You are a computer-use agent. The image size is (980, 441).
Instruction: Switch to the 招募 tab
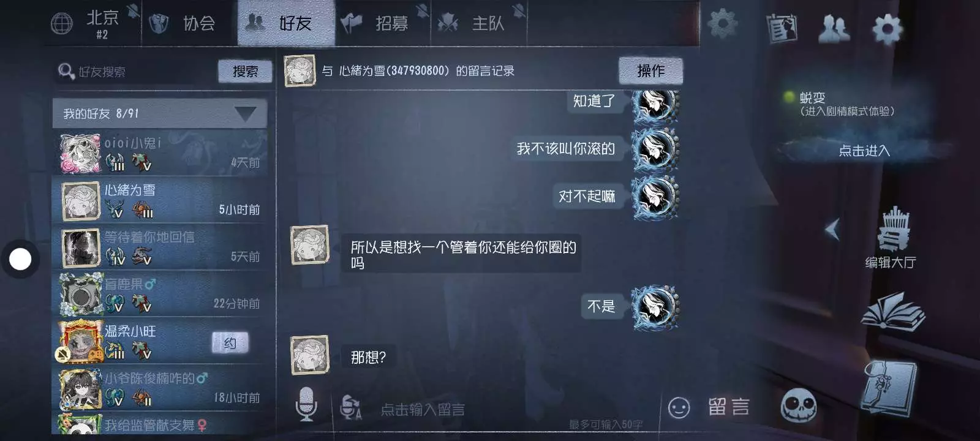[x=383, y=23]
